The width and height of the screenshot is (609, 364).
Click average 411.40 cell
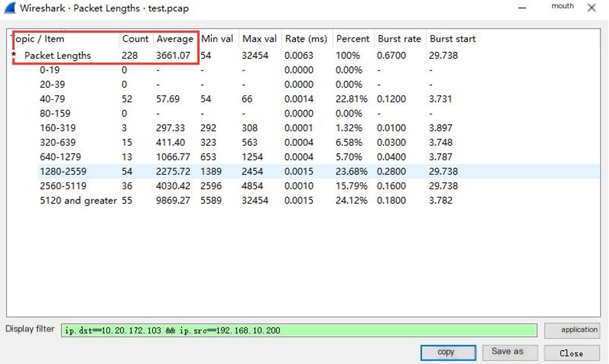tap(170, 143)
